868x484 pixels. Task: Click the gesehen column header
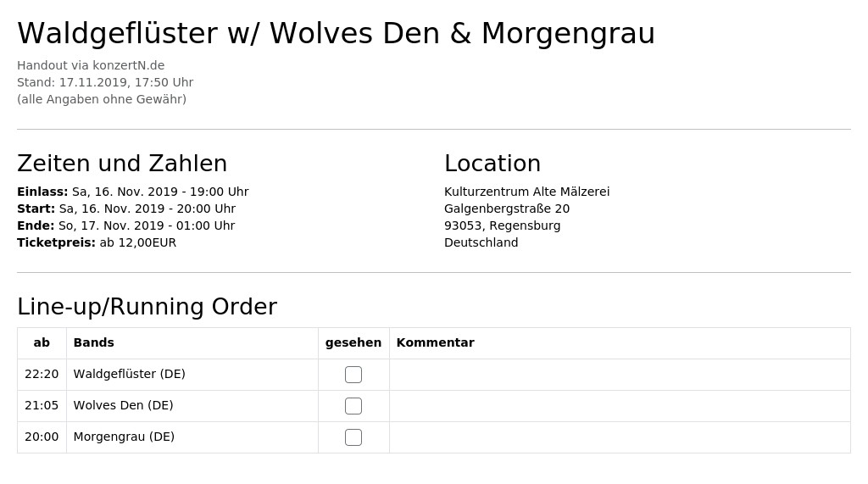353,343
